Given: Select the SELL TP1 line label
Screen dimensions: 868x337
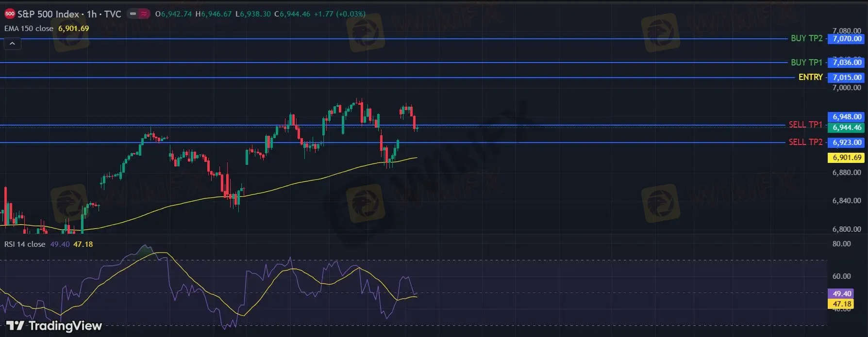Looking at the screenshot, I should click(806, 125).
